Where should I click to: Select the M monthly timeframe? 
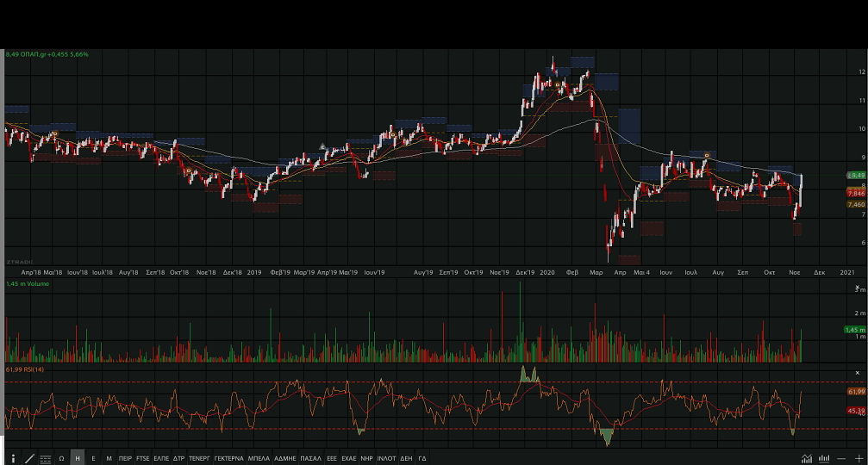click(x=109, y=458)
